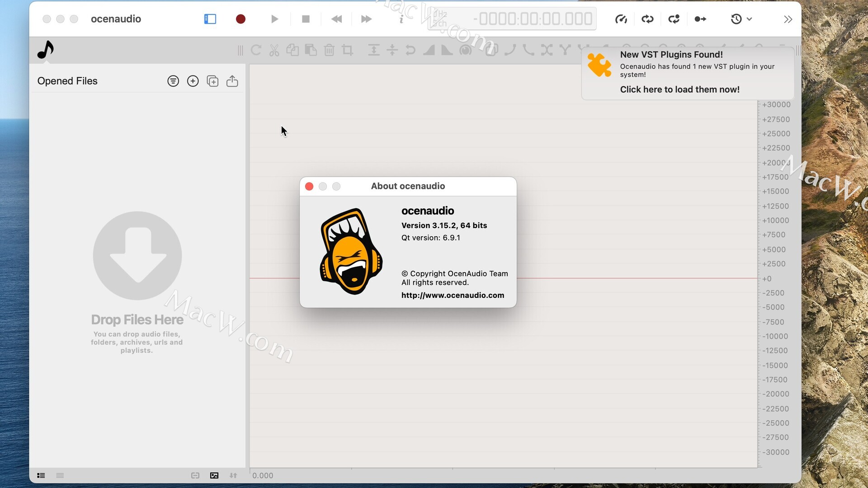The image size is (868, 488).
Task: Click the sort up-down arrows icon
Action: [233, 475]
